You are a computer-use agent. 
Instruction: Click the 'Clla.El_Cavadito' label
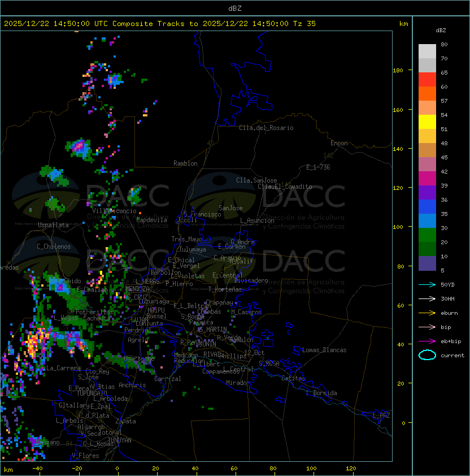pos(285,187)
